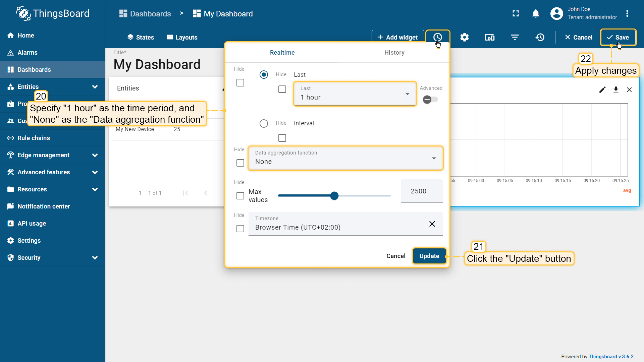The width and height of the screenshot is (644, 362).
Task: Open the user account avatar icon
Action: 556,13
